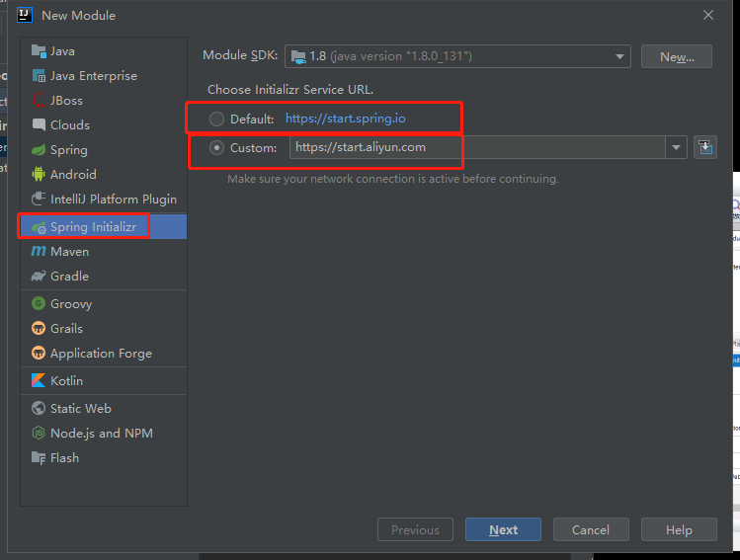Choose the Maven m icon
The height and width of the screenshot is (560, 740).
pos(39,251)
